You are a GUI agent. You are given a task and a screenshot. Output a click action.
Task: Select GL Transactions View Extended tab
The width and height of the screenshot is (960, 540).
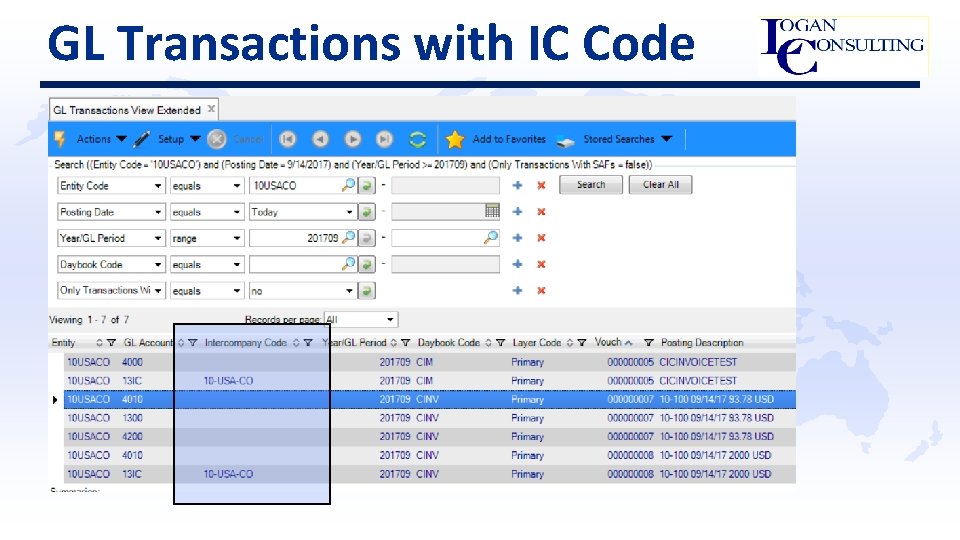click(x=127, y=110)
